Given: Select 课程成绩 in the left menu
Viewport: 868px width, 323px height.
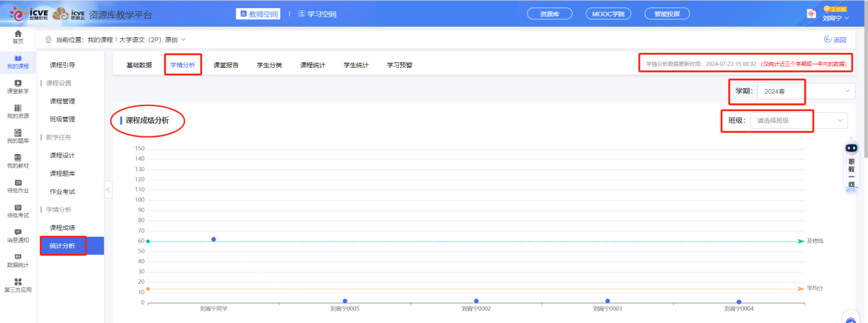Looking at the screenshot, I should pyautogui.click(x=62, y=227).
